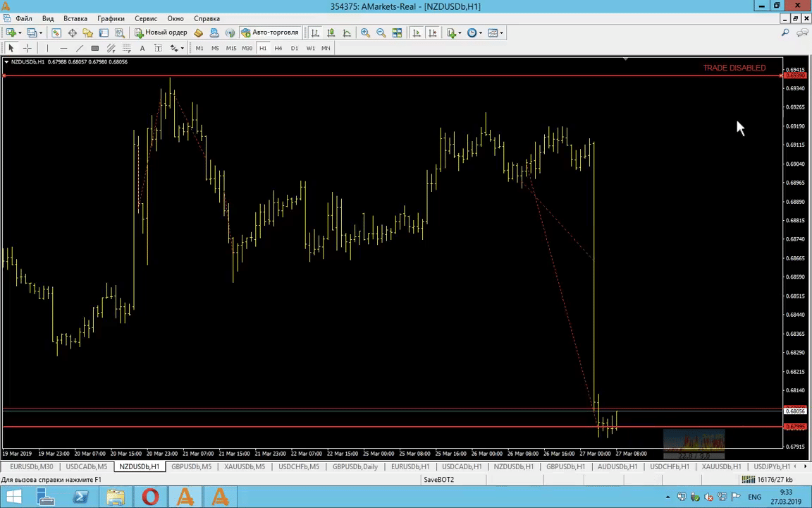This screenshot has width=812, height=508.
Task: Open the Strategy Tester magnifier icon
Action: 120,32
